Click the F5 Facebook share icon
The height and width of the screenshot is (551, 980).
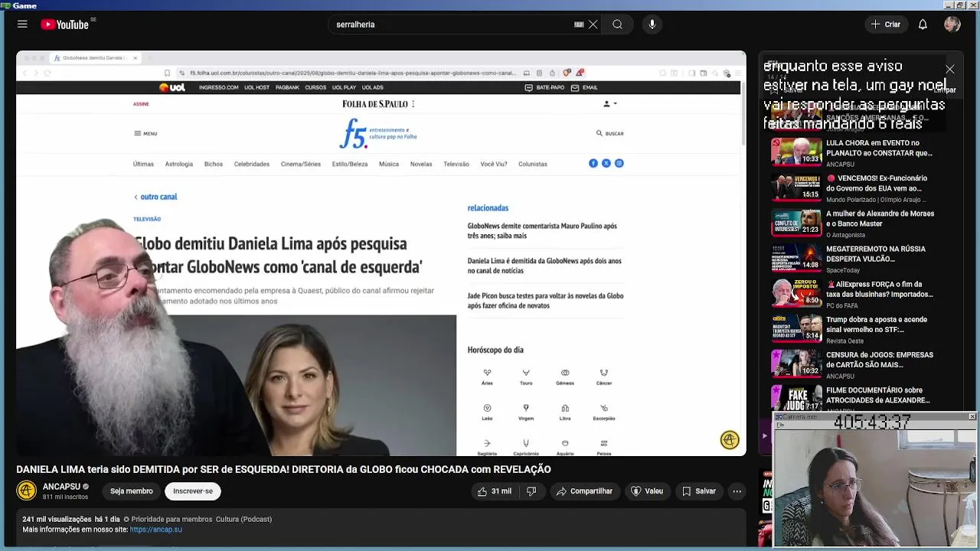pos(593,163)
